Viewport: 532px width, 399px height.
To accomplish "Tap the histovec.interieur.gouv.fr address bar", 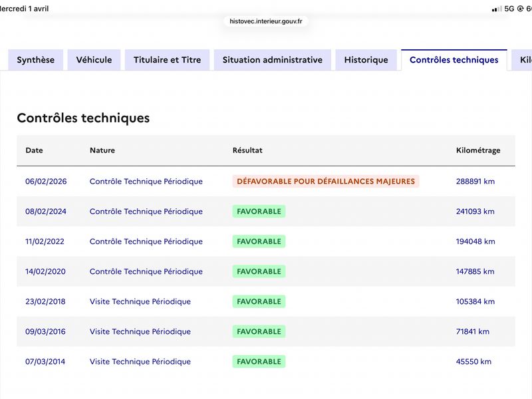I will pyautogui.click(x=265, y=21).
